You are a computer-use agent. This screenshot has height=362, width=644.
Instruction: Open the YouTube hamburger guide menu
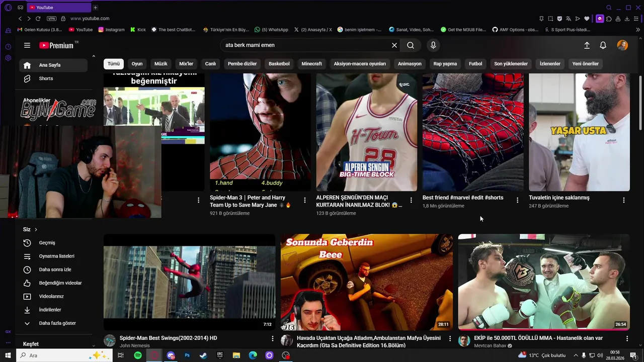click(27, 45)
